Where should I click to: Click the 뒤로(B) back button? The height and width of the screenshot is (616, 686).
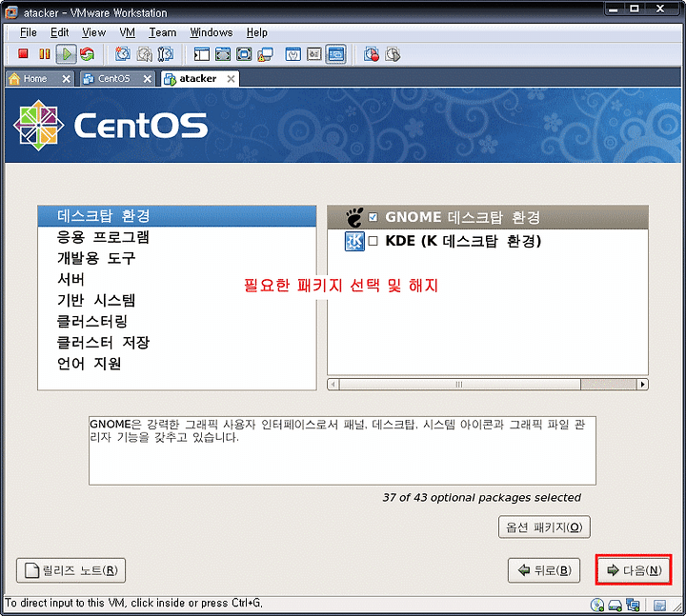(x=544, y=570)
